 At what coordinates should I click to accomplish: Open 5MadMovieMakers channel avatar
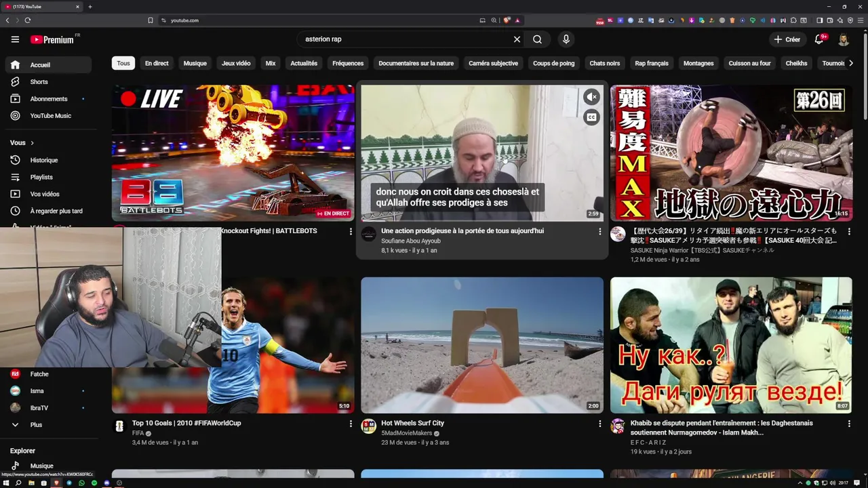(369, 426)
